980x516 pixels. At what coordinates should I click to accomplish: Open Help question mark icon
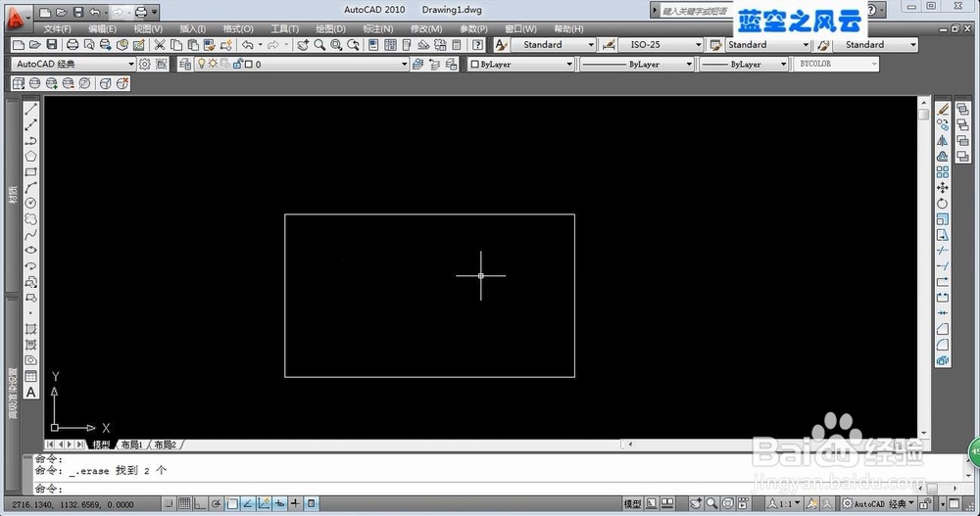tap(477, 44)
